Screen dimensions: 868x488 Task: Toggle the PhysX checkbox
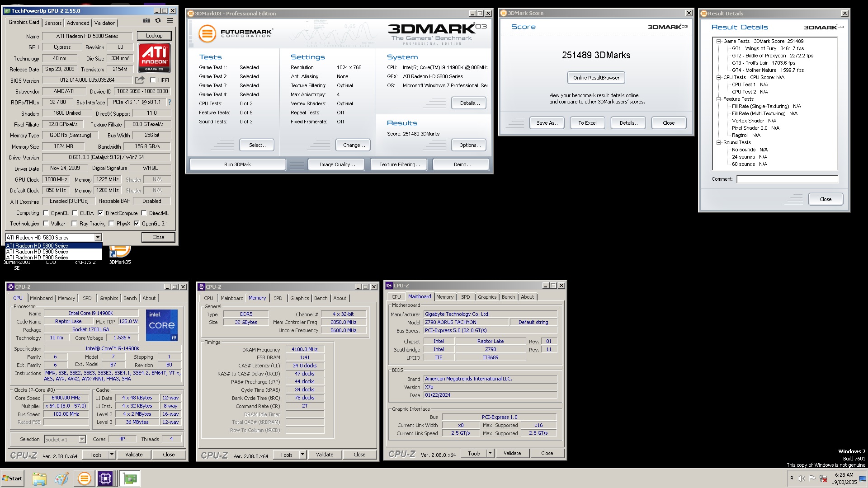111,223
